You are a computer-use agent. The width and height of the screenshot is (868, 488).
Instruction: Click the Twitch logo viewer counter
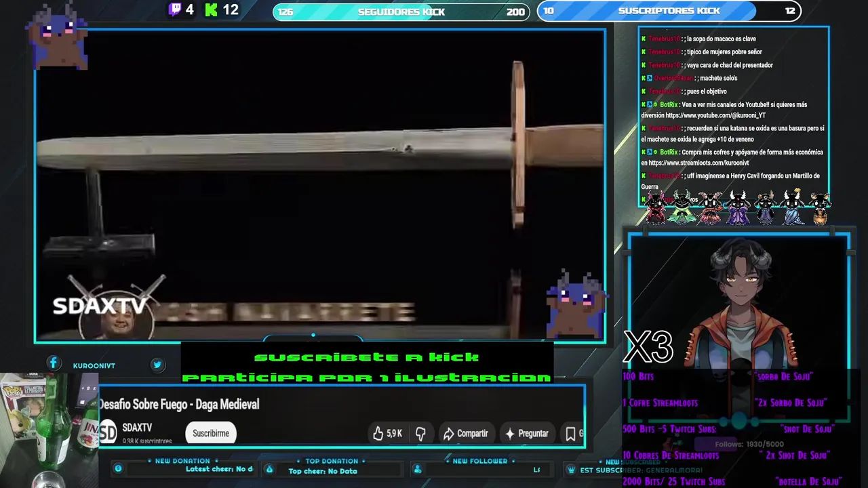tap(181, 9)
